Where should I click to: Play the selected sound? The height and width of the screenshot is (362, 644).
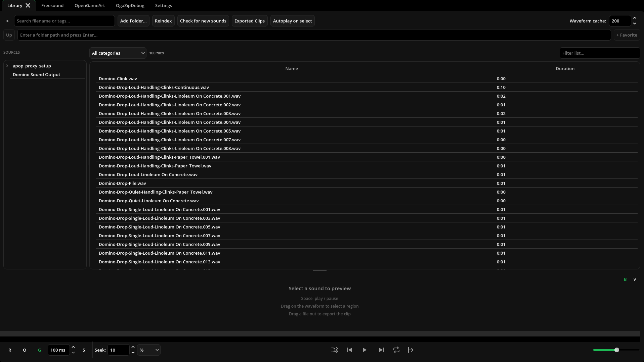[x=364, y=350]
